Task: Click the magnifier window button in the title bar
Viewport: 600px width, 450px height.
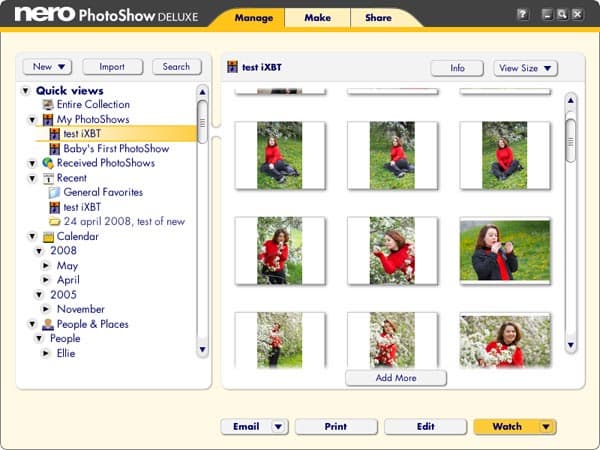Action: click(562, 15)
